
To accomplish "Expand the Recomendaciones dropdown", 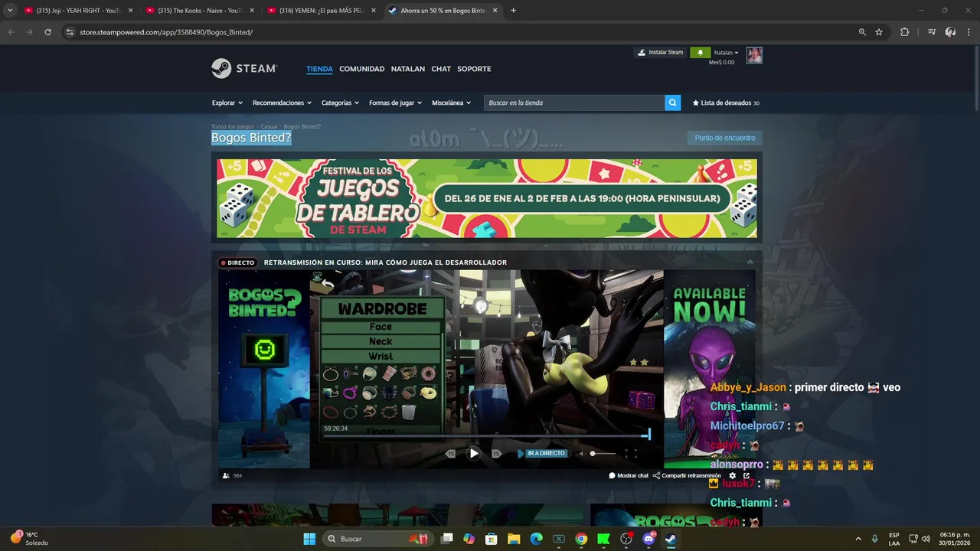I will (x=282, y=103).
